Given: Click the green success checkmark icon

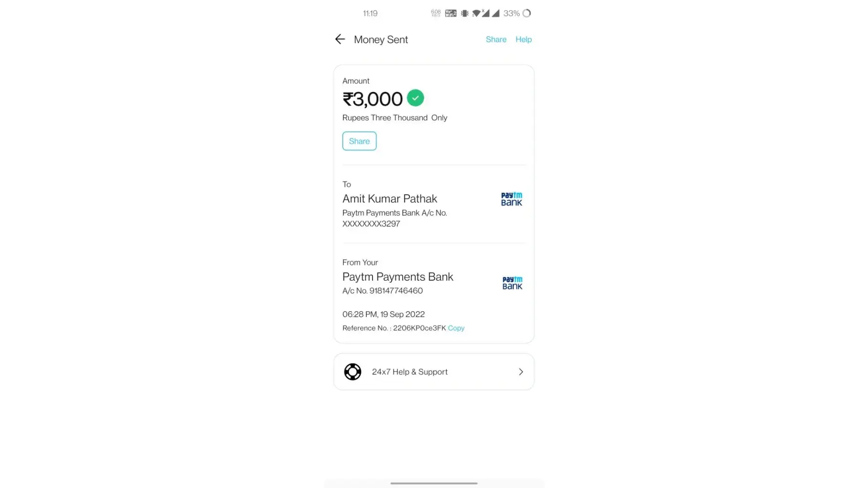Looking at the screenshot, I should tap(415, 98).
